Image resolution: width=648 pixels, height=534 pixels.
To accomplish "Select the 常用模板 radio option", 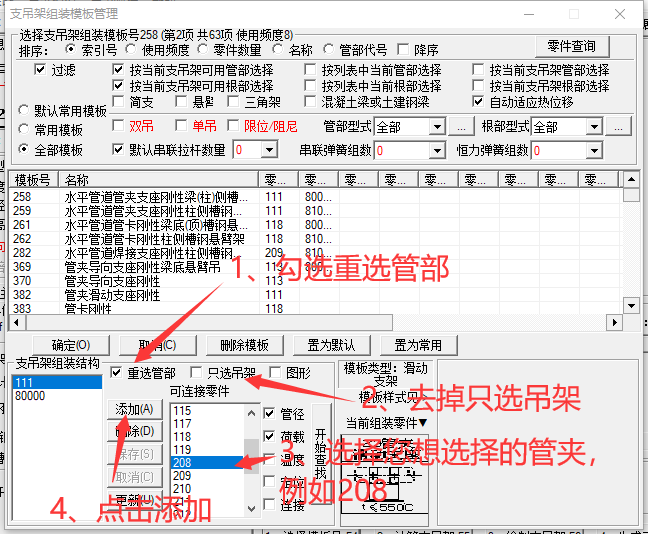I will click(x=26, y=130).
